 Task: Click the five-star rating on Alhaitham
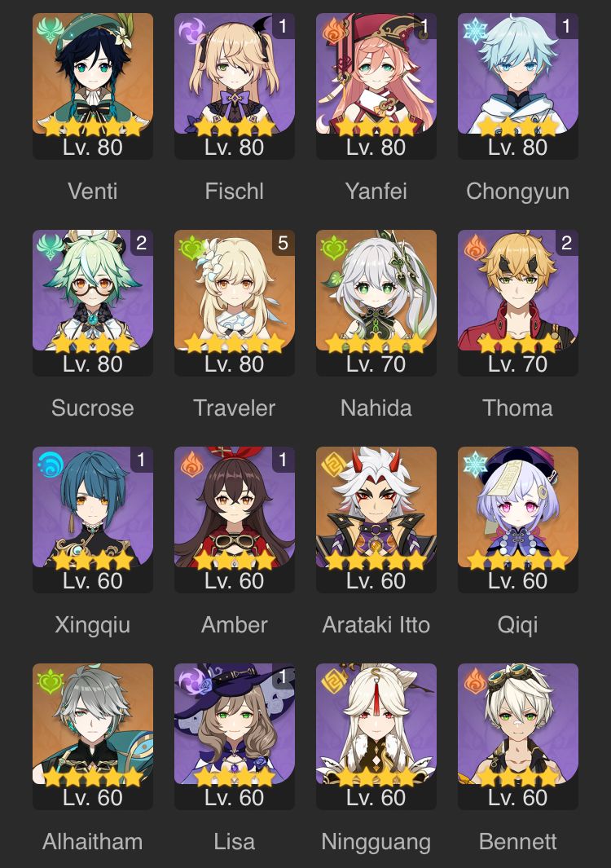[93, 778]
